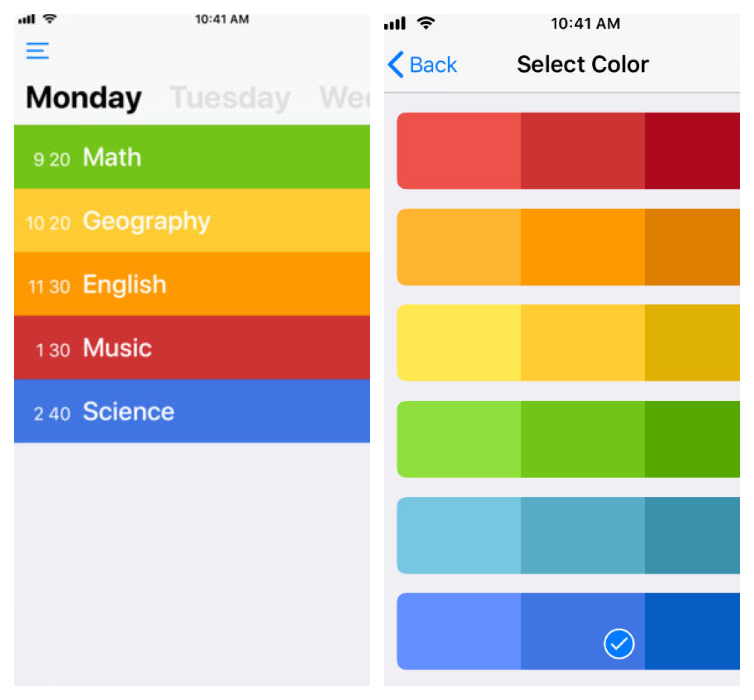Pick the light sky-blue color swatch
This screenshot has height=700, width=754.
pyautogui.click(x=459, y=535)
